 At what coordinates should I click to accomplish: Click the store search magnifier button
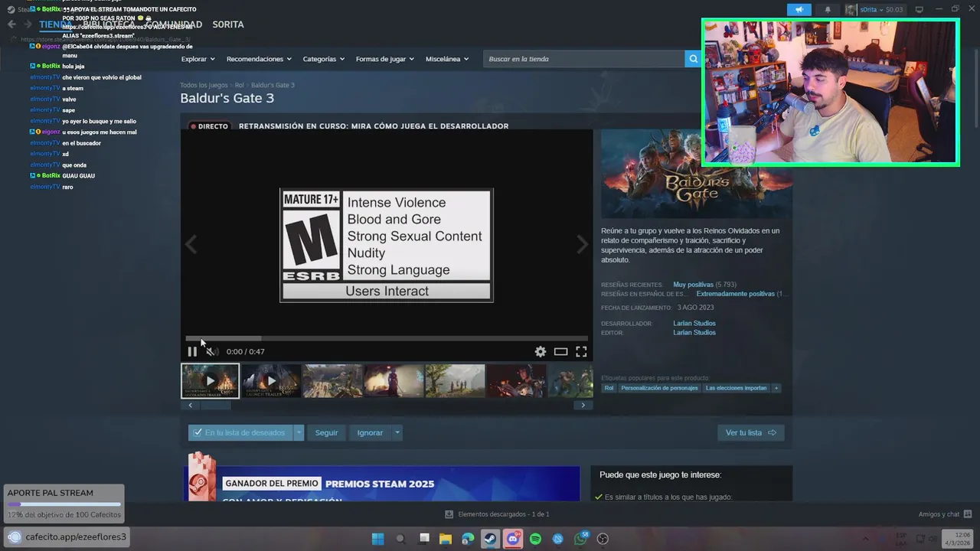(x=693, y=59)
